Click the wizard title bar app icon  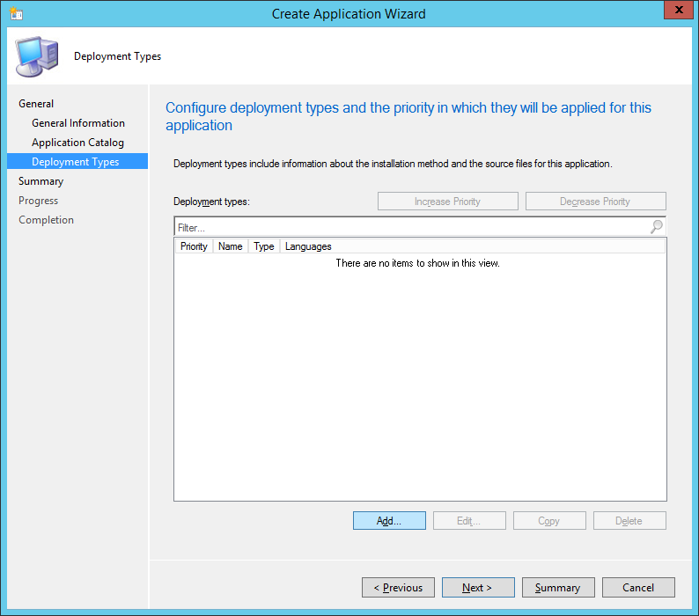coord(16,13)
